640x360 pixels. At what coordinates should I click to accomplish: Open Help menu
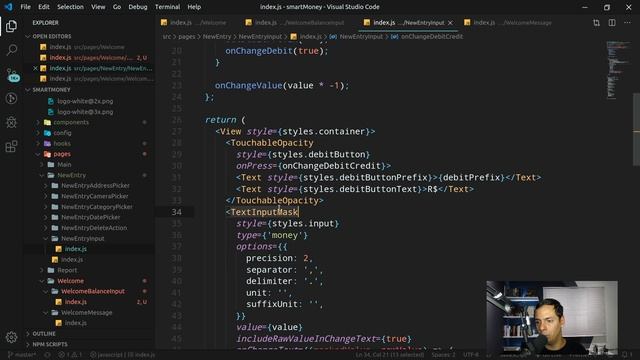(x=194, y=7)
